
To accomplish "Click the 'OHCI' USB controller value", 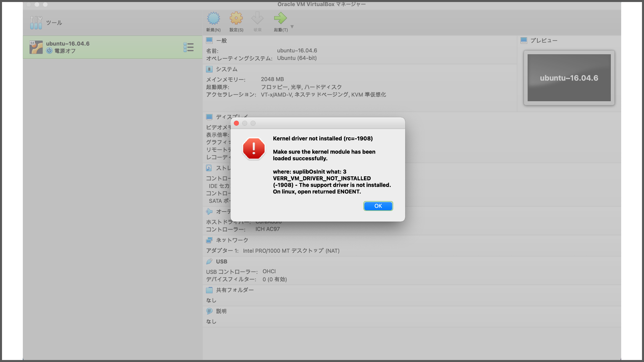I will 269,271.
